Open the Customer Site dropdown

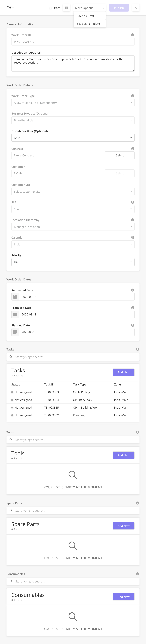coord(73,192)
